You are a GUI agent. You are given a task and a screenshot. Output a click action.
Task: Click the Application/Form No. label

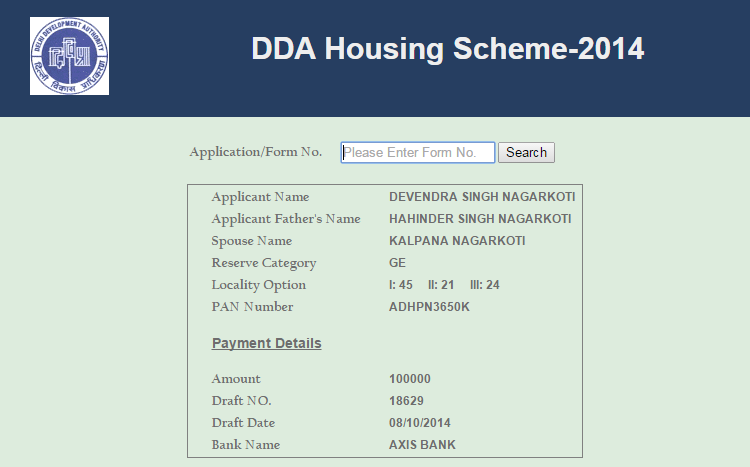click(255, 152)
